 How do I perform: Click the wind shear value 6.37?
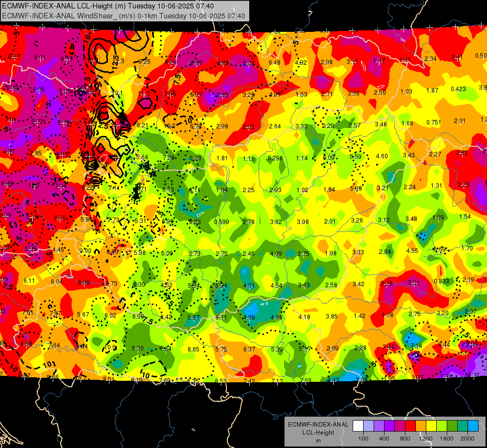[x=249, y=349]
